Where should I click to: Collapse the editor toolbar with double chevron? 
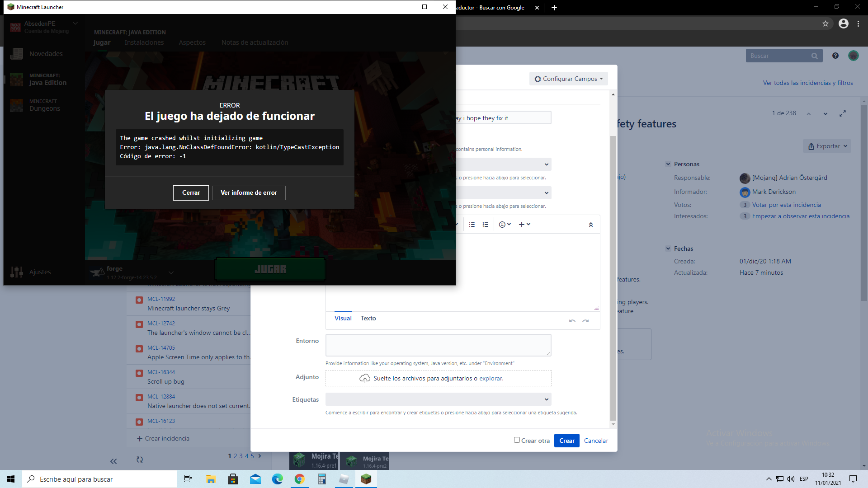[590, 225]
